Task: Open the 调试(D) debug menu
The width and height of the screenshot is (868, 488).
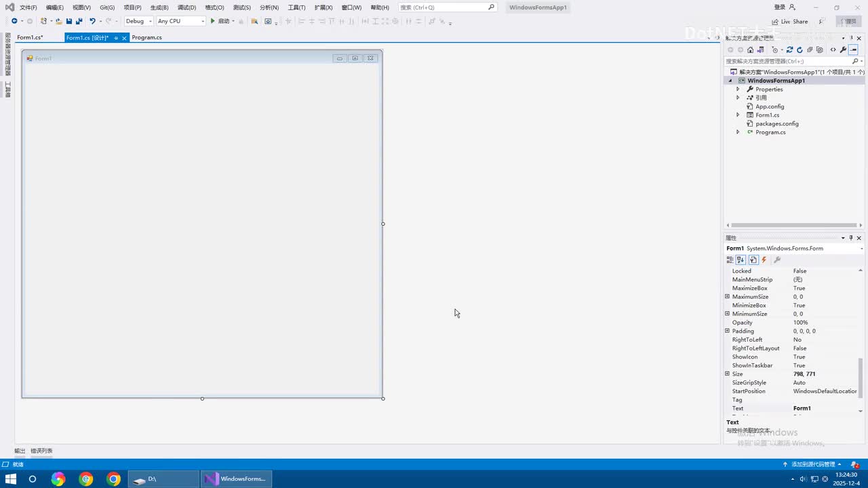Action: tap(186, 7)
